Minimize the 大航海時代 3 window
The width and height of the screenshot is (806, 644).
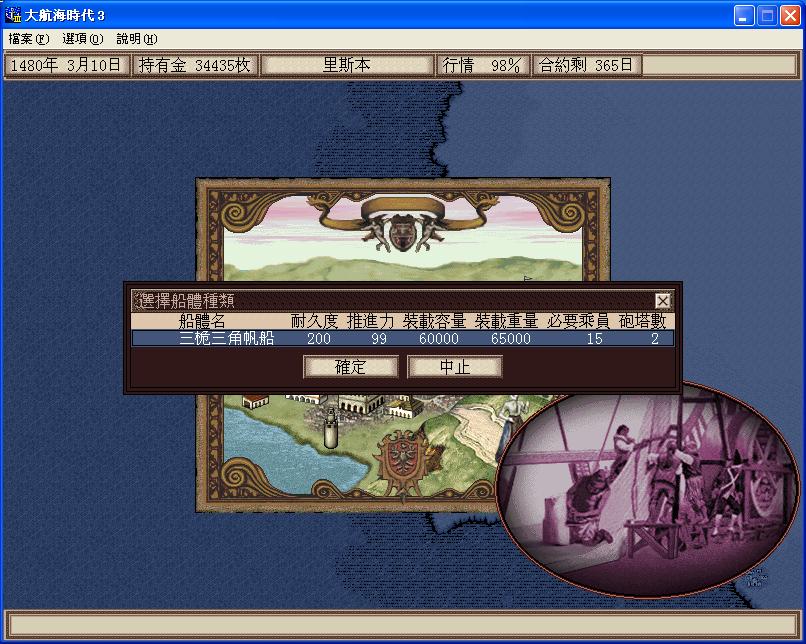click(743, 15)
